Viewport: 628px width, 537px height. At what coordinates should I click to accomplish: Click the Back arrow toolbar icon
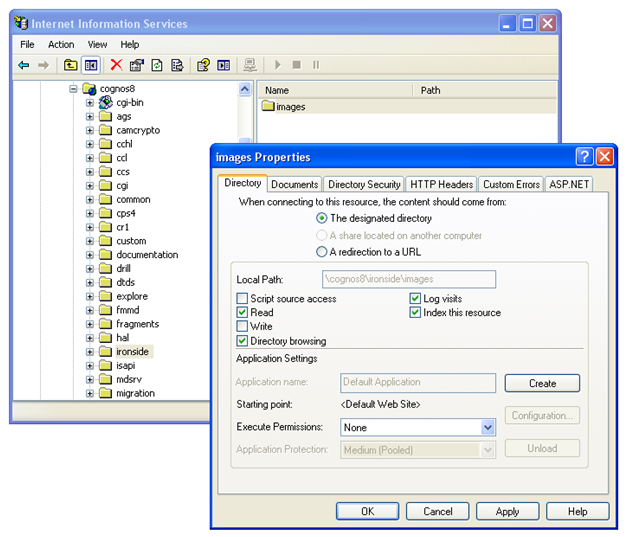(24, 65)
